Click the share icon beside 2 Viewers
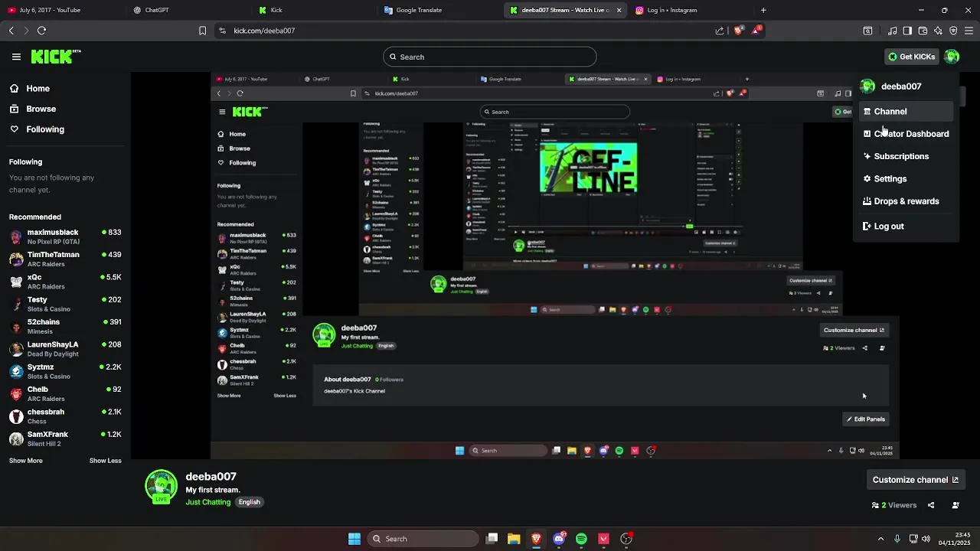 [931, 505]
